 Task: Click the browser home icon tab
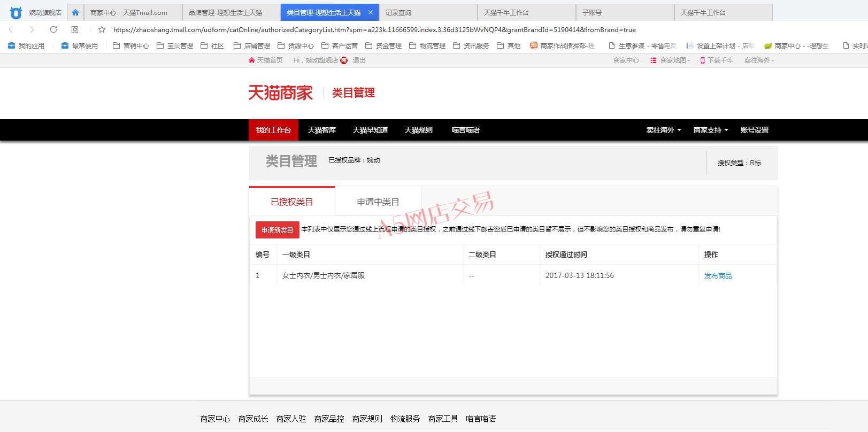point(75,12)
